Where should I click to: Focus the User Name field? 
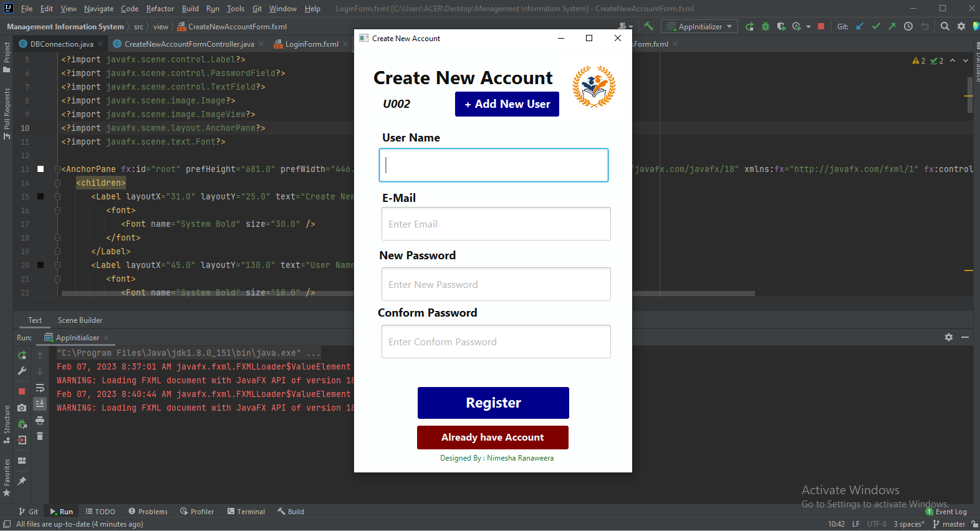pyautogui.click(x=494, y=165)
